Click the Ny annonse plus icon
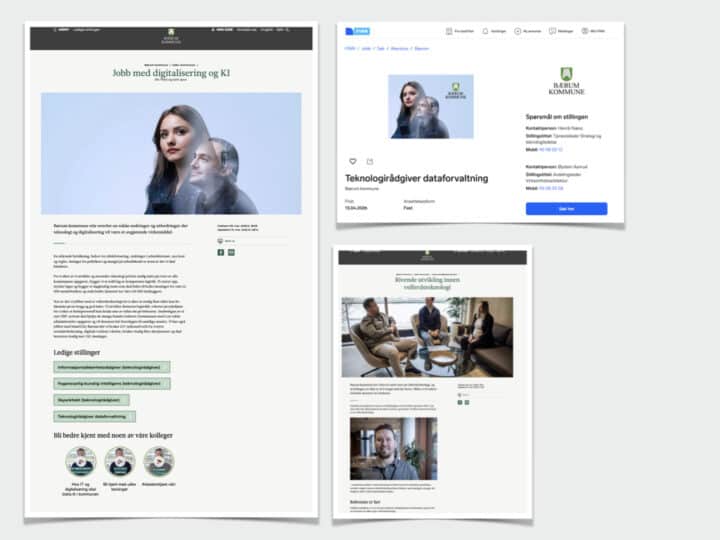720x540 pixels. click(517, 31)
